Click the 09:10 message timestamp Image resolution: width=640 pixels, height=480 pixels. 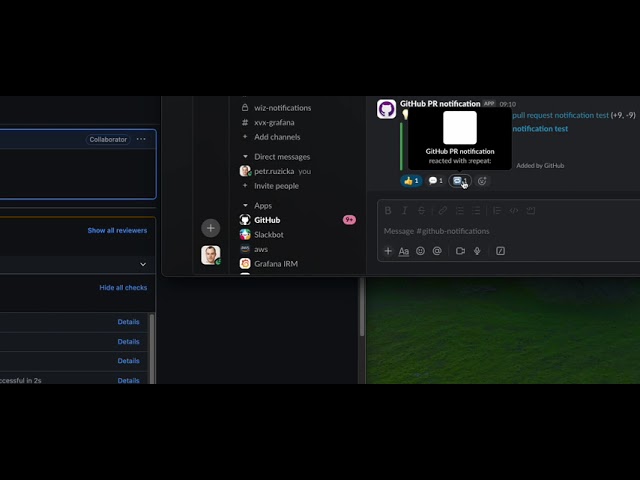(x=507, y=104)
